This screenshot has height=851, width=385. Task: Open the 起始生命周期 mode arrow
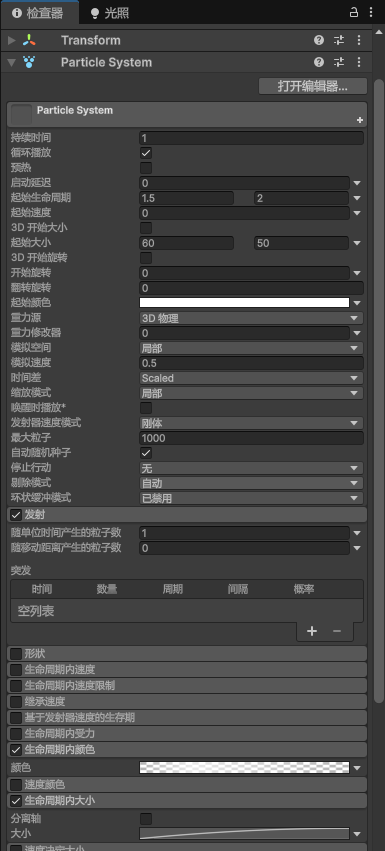pyautogui.click(x=357, y=198)
